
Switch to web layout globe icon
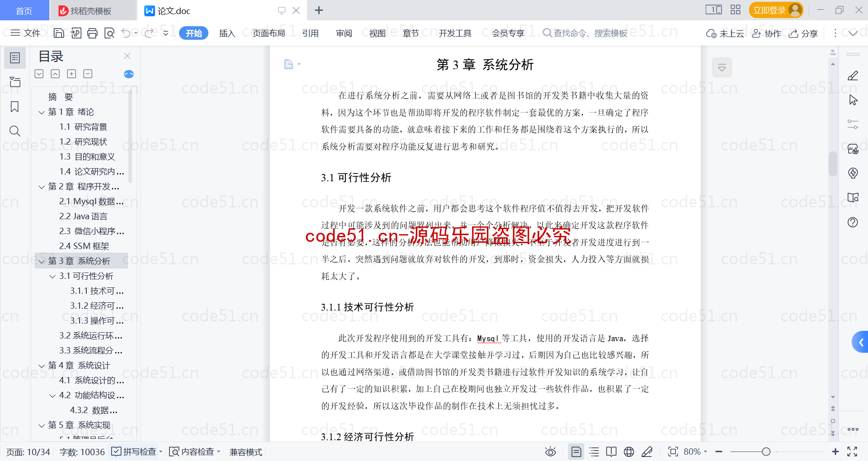click(x=629, y=452)
